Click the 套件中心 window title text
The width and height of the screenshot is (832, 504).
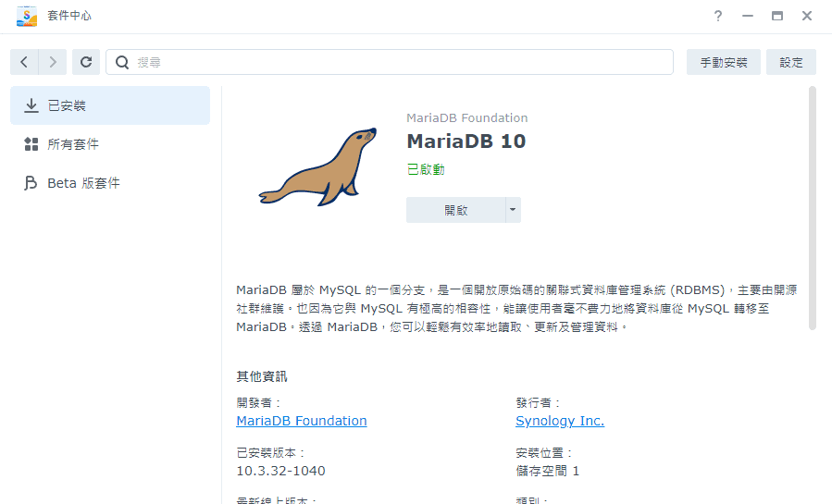pyautogui.click(x=69, y=16)
